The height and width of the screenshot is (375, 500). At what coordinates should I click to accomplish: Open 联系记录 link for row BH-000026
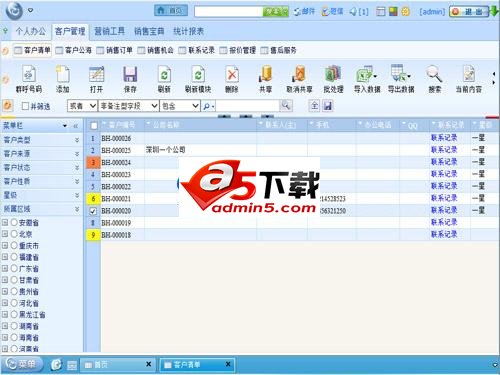444,138
